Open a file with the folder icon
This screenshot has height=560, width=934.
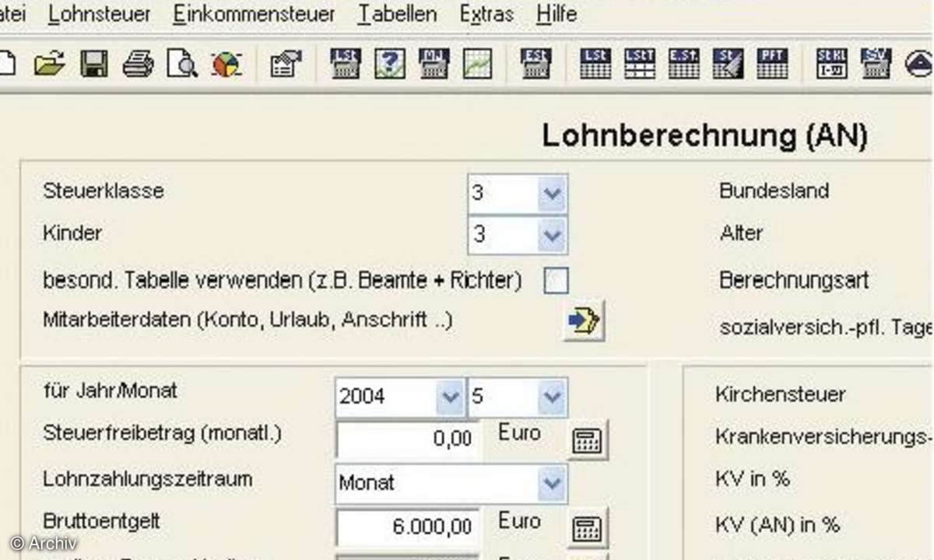click(50, 64)
